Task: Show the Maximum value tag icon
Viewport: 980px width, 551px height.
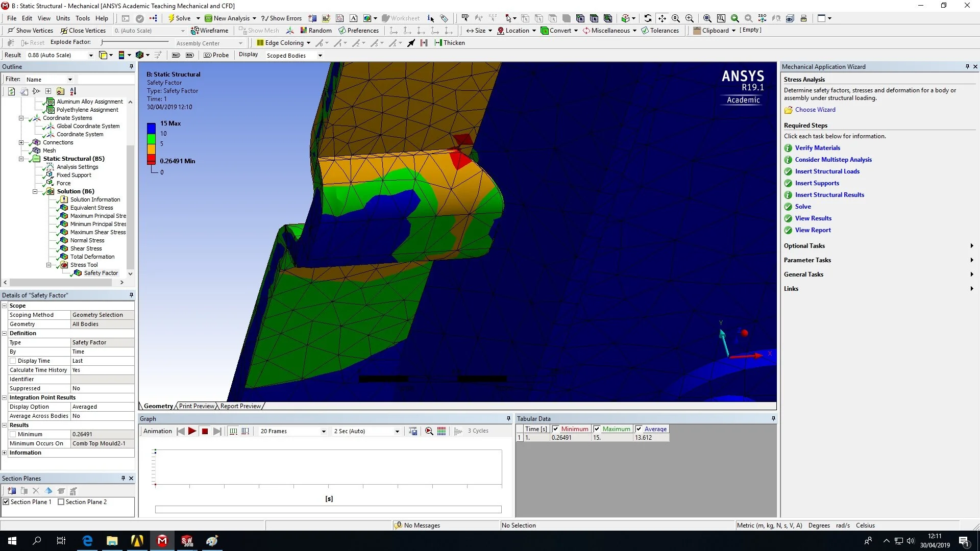Action: (176, 55)
